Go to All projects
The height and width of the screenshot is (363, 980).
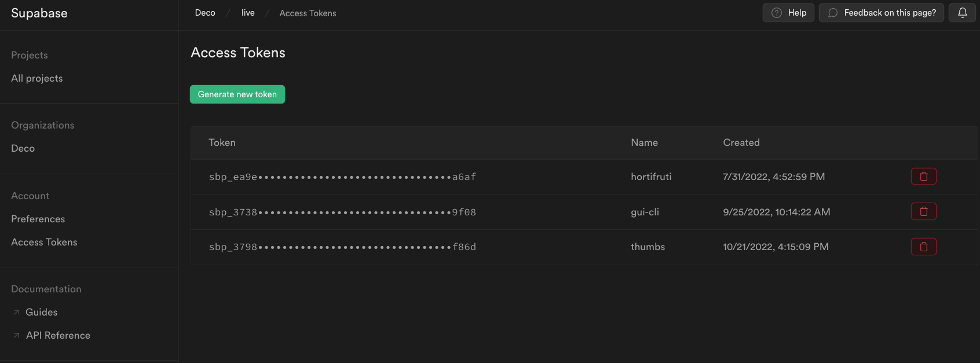37,78
